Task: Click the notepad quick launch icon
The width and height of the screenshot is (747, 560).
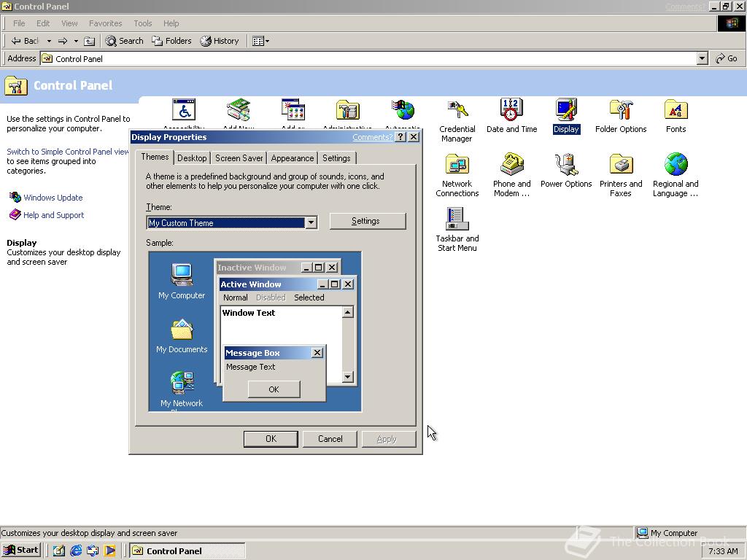Action: tap(58, 551)
